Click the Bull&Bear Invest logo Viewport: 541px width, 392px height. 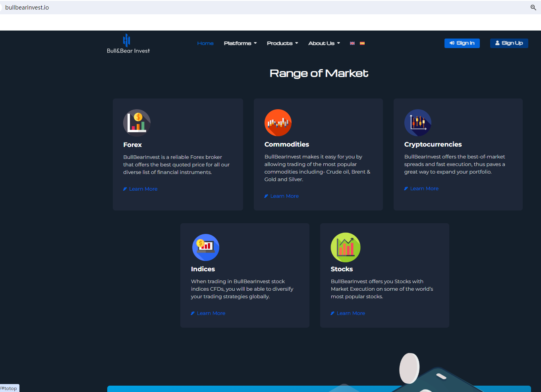(x=128, y=44)
